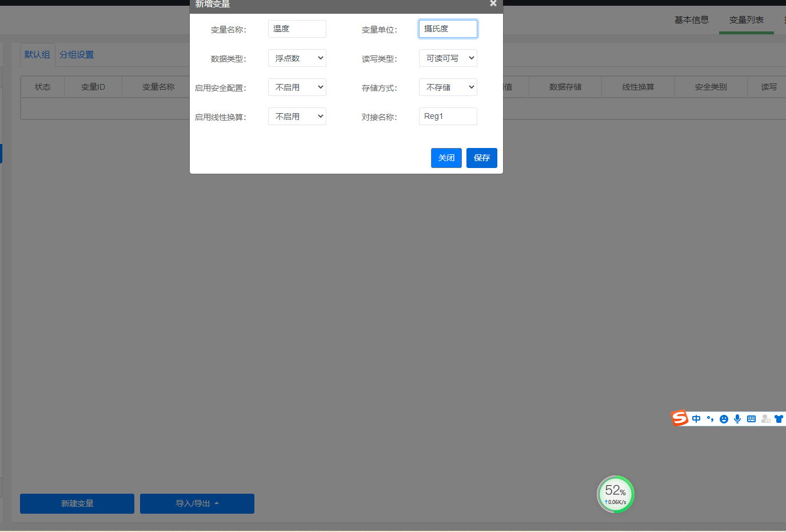
Task: Select the 分组设置 tab
Action: point(77,55)
